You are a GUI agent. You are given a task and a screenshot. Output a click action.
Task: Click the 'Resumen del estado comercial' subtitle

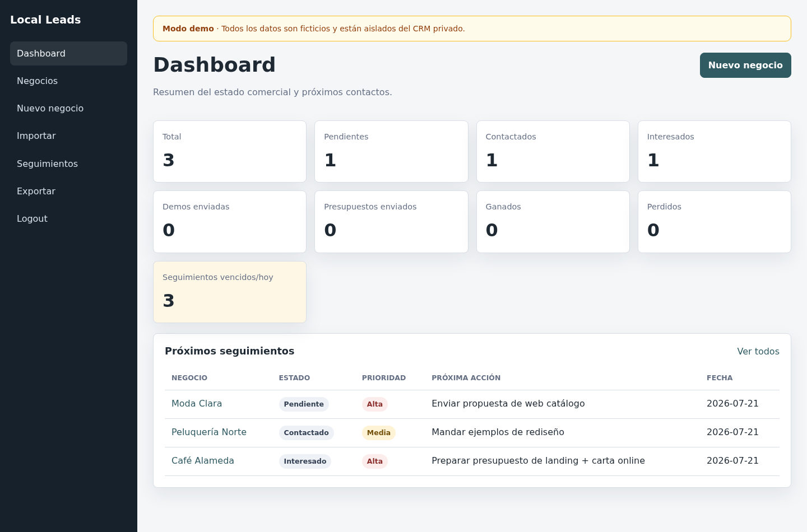click(x=272, y=92)
